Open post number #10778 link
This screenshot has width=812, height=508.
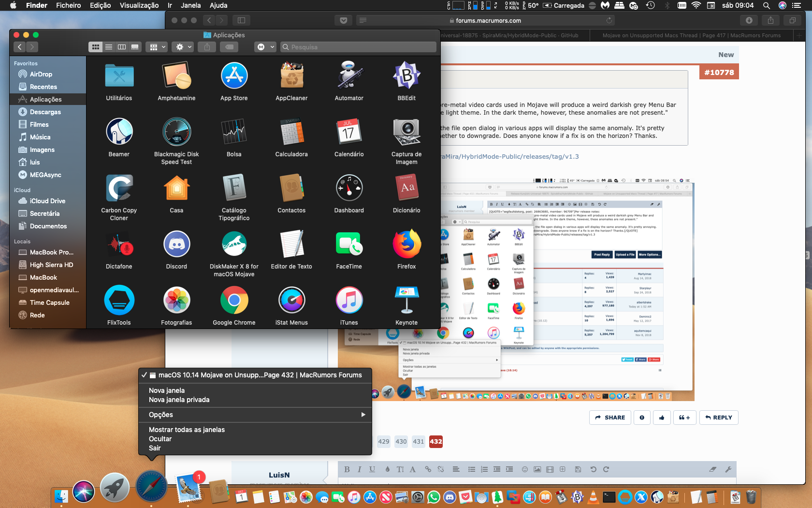pos(719,73)
